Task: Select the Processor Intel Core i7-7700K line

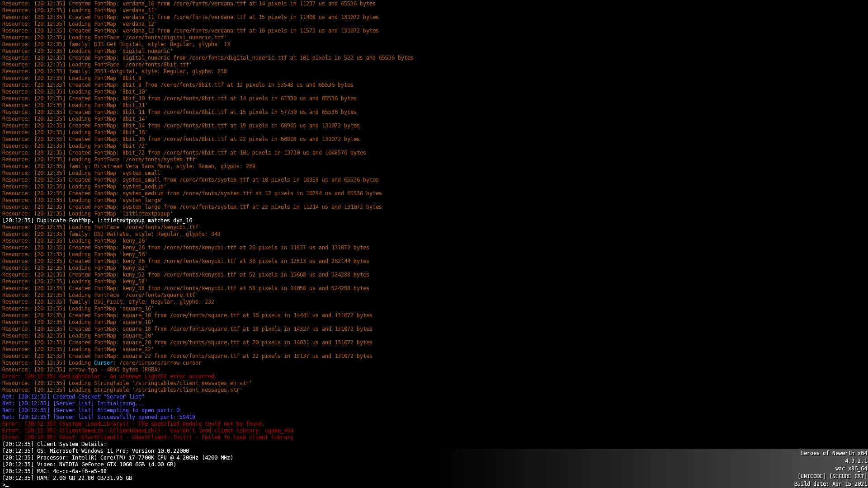Action: pyautogui.click(x=118, y=458)
